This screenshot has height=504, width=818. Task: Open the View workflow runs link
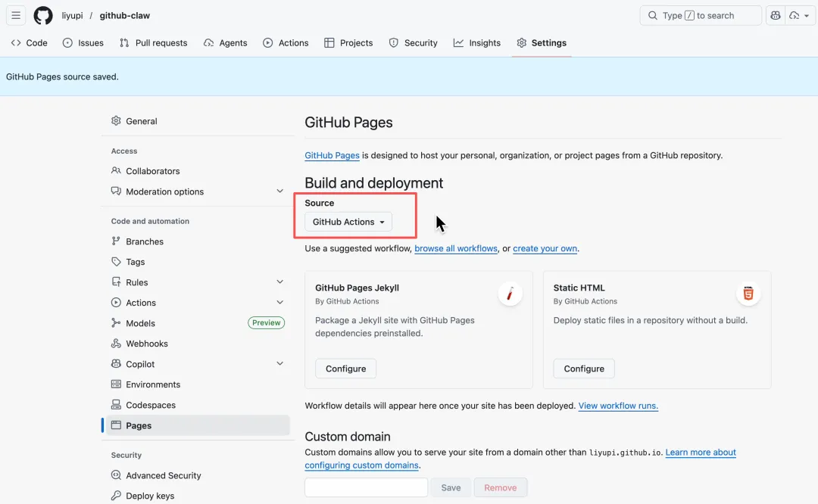tap(618, 406)
